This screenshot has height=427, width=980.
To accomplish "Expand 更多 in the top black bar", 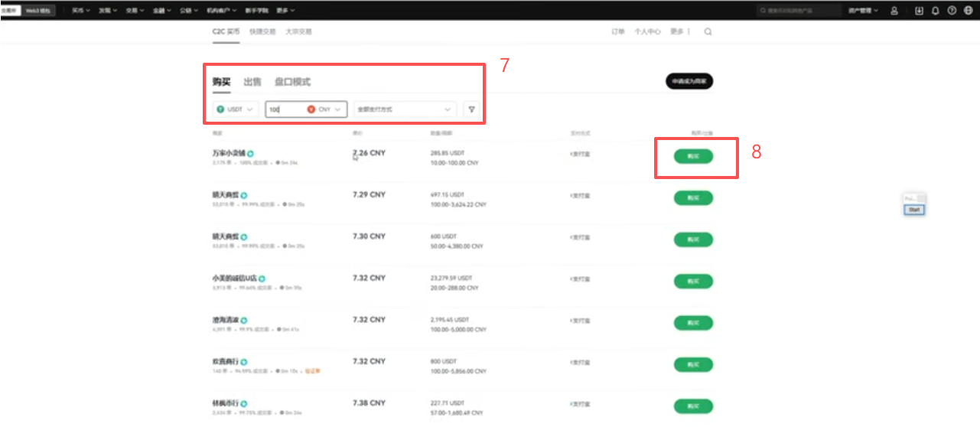I will 285,11.
